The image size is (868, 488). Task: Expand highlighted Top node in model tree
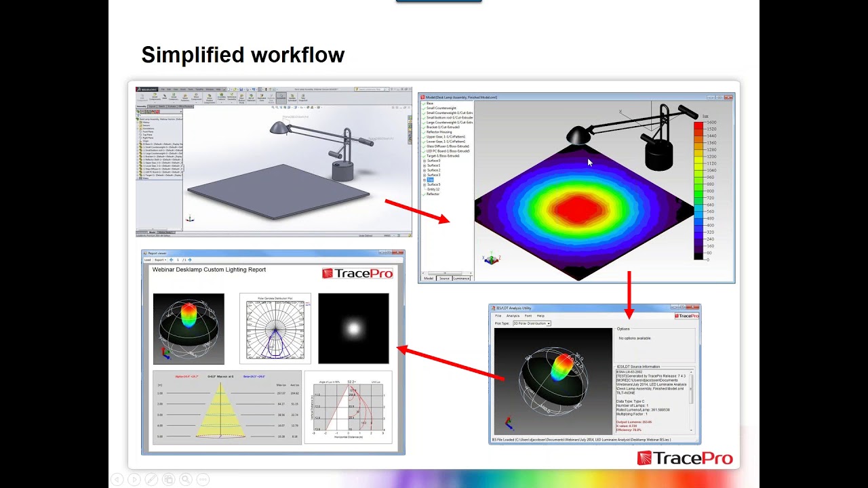(x=425, y=180)
